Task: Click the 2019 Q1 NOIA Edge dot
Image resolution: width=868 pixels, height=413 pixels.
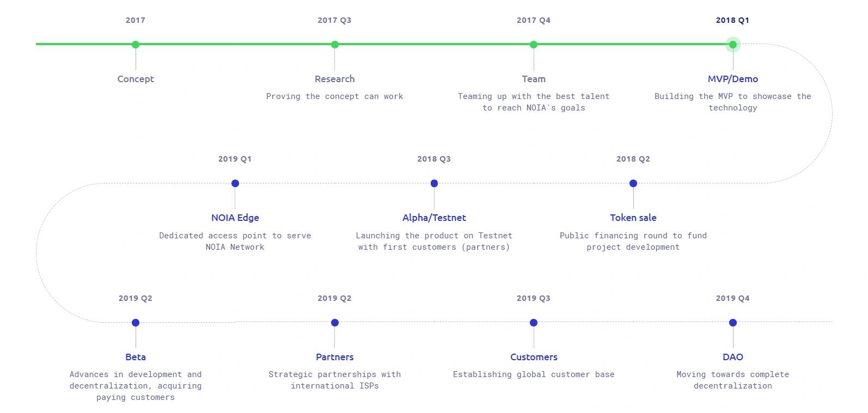Action: pos(235,183)
